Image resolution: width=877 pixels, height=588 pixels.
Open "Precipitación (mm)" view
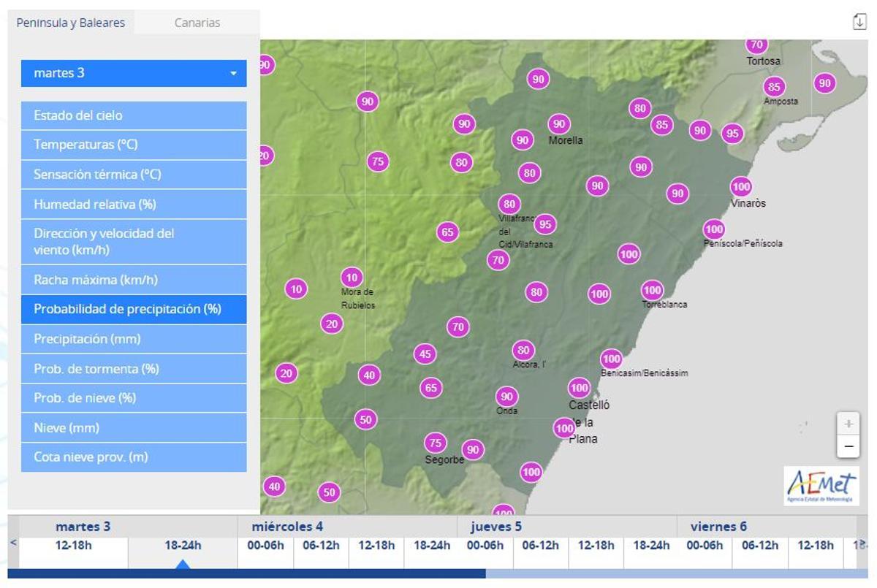pyautogui.click(x=134, y=339)
